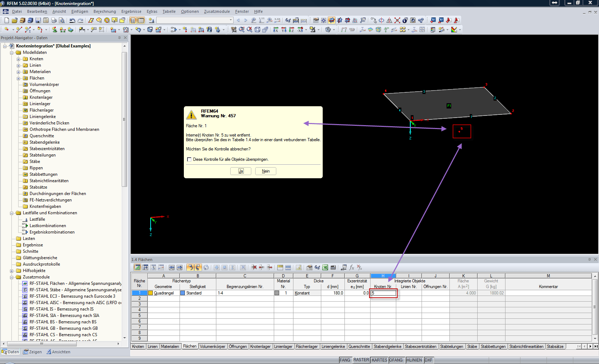Enable 'Diese Kontrolle für alle Objekte überspringen'
599x364 pixels.
tap(190, 159)
